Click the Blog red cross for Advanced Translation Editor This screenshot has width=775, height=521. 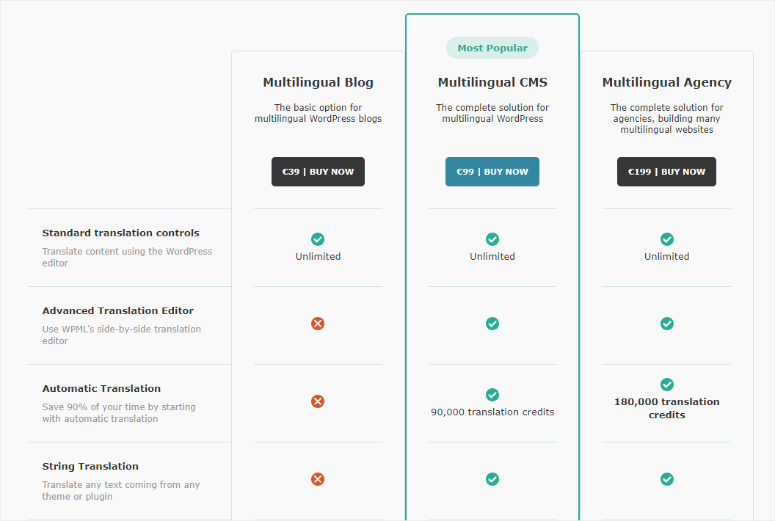(318, 324)
